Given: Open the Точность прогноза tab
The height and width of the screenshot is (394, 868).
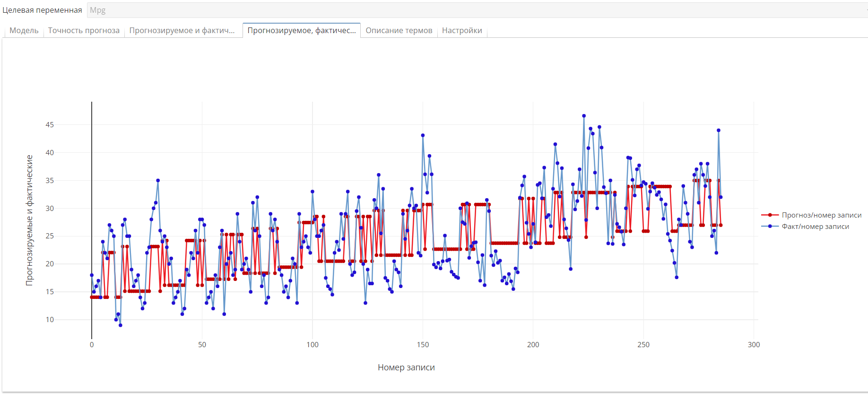Looking at the screenshot, I should tap(84, 30).
